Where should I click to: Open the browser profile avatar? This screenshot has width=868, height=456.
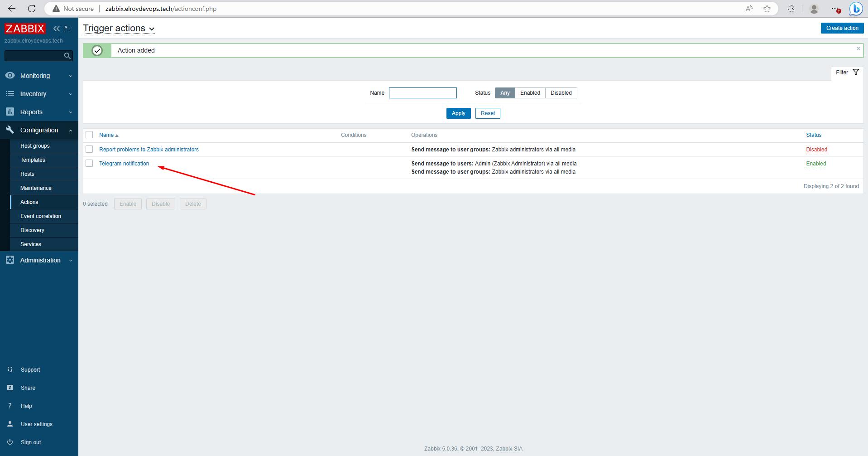point(814,9)
